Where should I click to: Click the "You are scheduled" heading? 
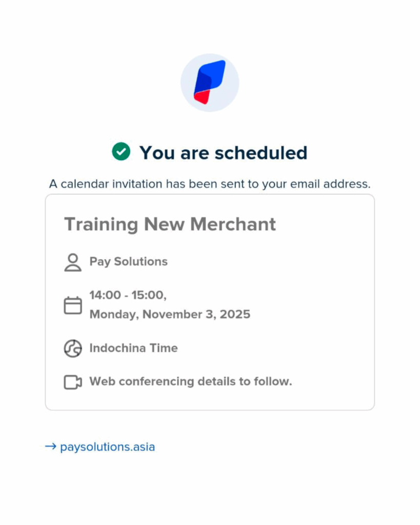click(223, 152)
